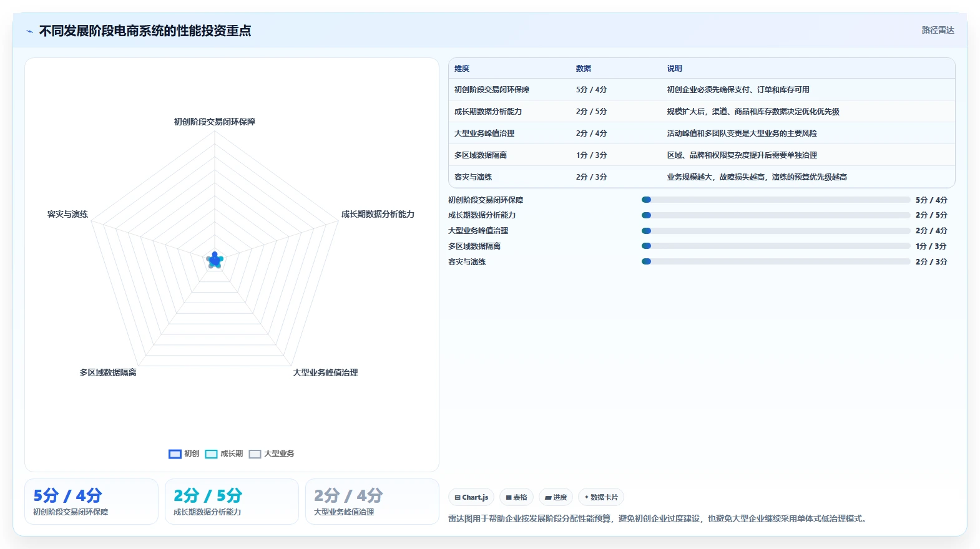This screenshot has width=980, height=549.
Task: Toggle the 初创 legend series
Action: pos(184,454)
